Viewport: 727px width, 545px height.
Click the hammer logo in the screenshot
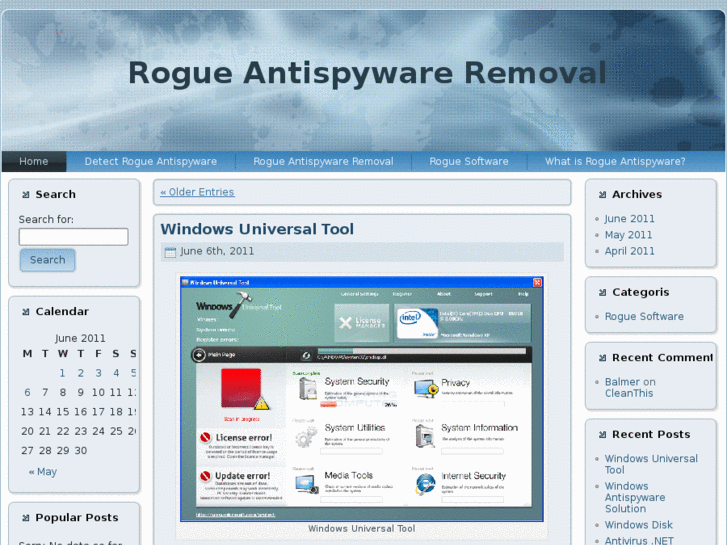241,305
